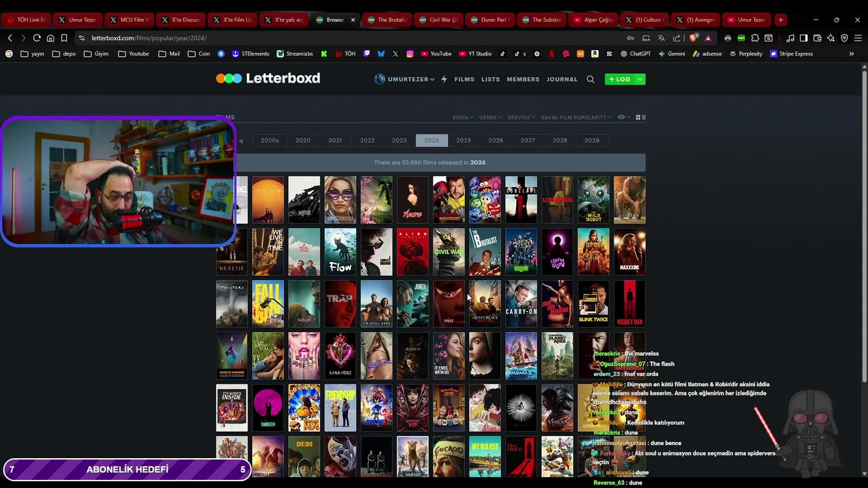The image size is (868, 488).
Task: Select the 2020s decade tab
Action: 270,140
